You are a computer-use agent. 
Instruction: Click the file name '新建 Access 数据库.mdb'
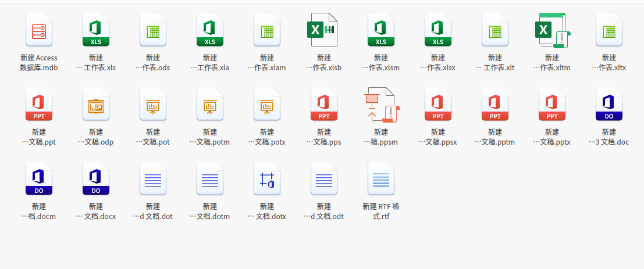pyautogui.click(x=39, y=63)
